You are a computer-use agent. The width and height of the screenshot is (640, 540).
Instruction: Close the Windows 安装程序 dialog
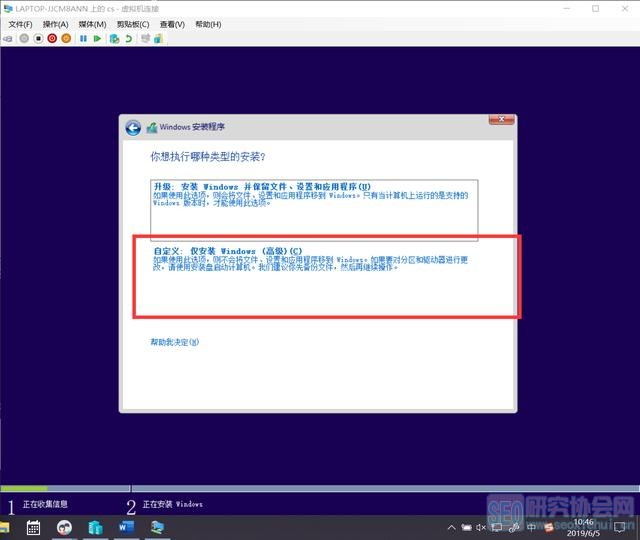[502, 119]
